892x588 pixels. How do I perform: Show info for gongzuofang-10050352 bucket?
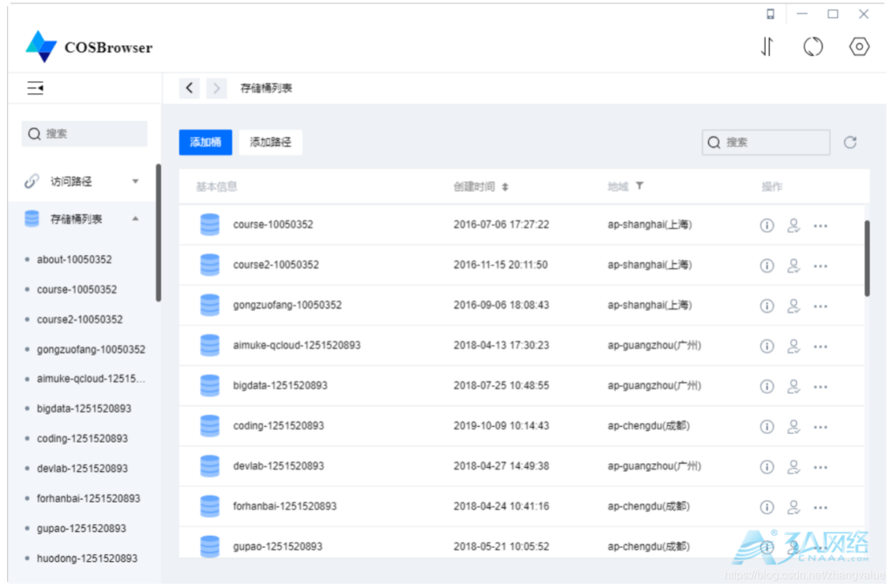[x=767, y=306]
